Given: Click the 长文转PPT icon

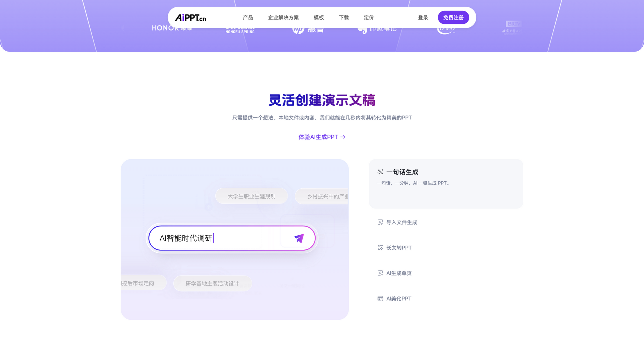Looking at the screenshot, I should click(x=380, y=248).
